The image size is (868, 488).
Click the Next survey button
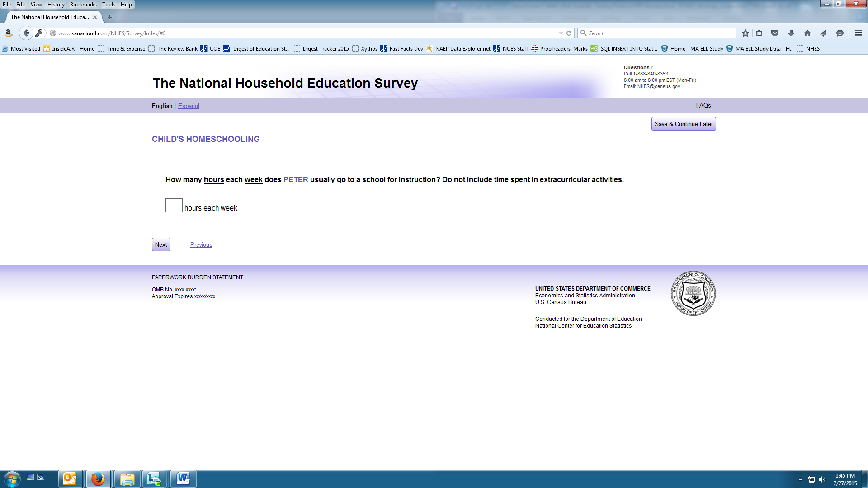[x=161, y=244]
